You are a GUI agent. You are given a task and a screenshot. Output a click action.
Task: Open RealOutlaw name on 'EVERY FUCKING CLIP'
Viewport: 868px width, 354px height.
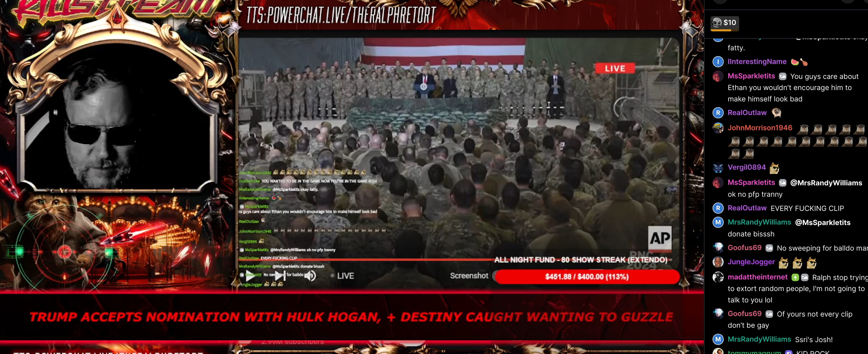(x=747, y=208)
